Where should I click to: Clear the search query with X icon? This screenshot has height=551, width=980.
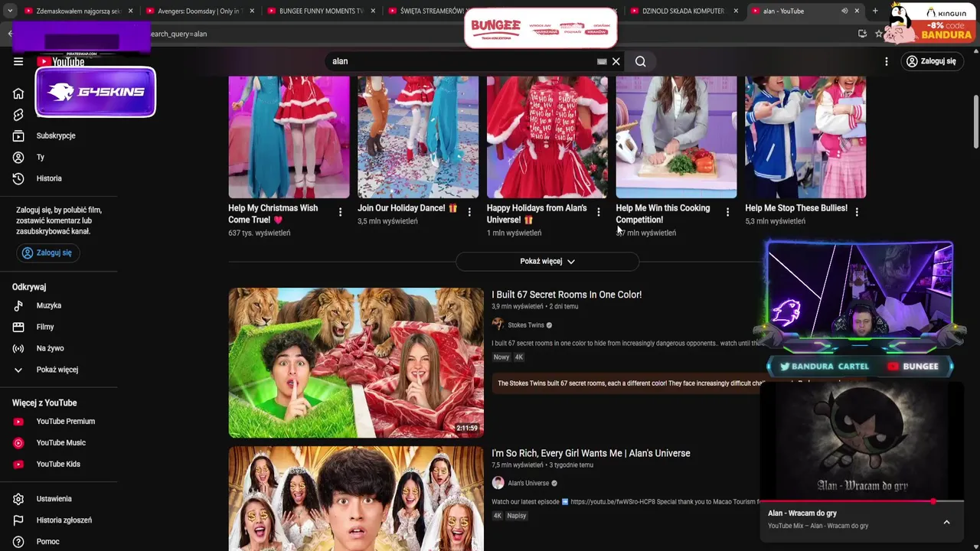(616, 61)
